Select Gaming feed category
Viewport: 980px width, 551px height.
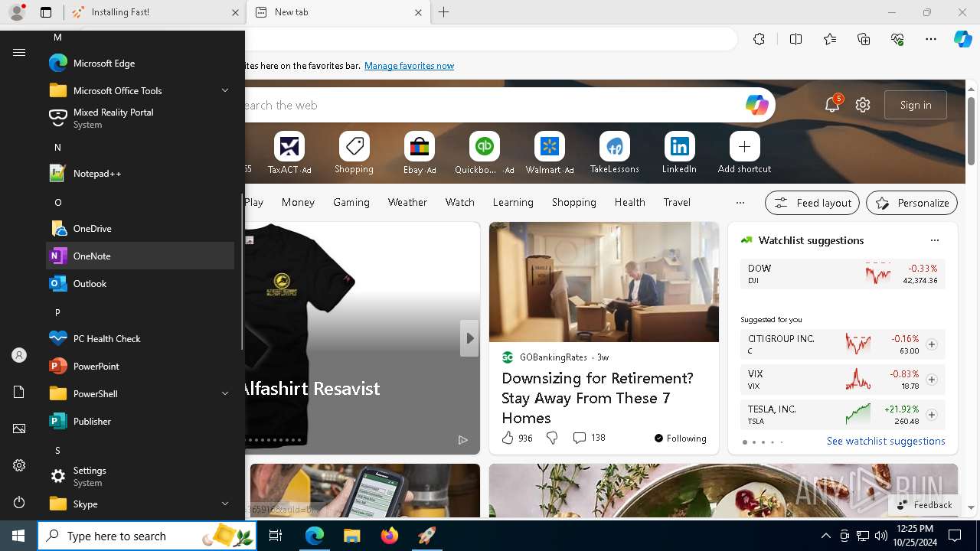351,202
